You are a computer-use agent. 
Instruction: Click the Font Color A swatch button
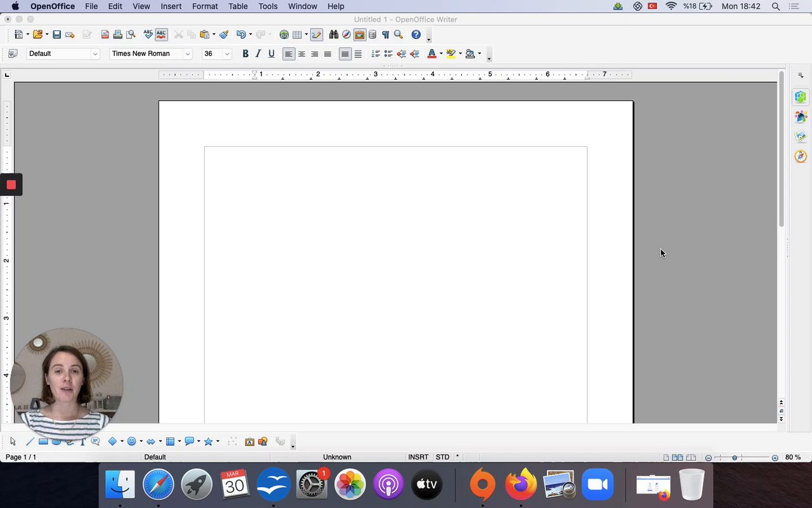(432, 54)
